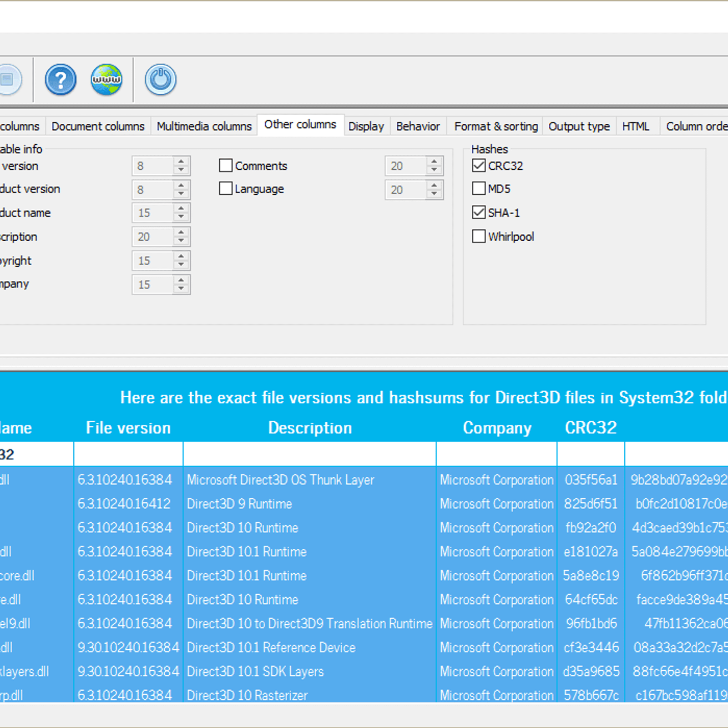Click CRC32 value cf3e3446
728x728 pixels.
(591, 647)
